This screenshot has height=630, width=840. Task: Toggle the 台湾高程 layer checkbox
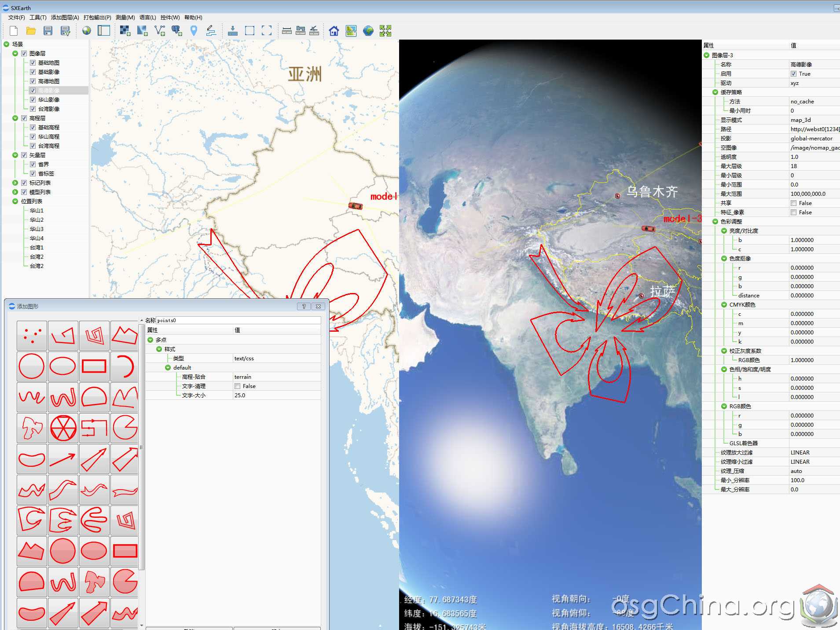[33, 146]
